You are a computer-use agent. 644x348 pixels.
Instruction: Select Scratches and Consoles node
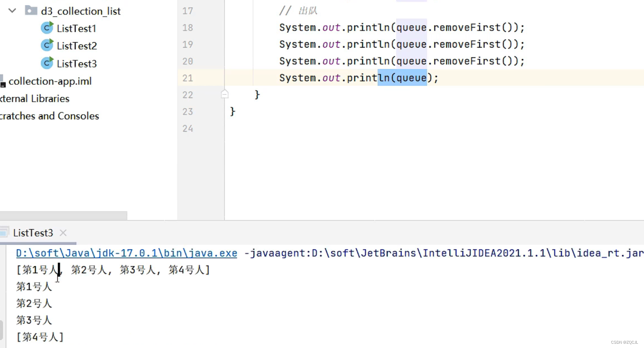(x=49, y=116)
